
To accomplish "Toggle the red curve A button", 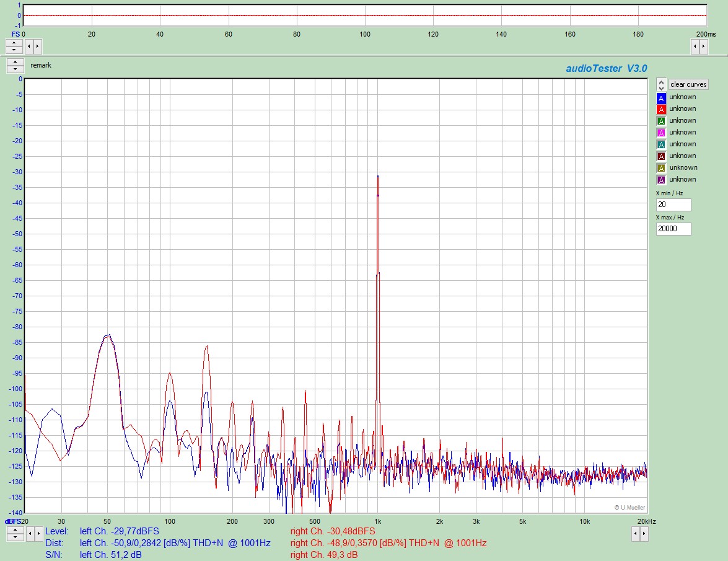I will [661, 110].
